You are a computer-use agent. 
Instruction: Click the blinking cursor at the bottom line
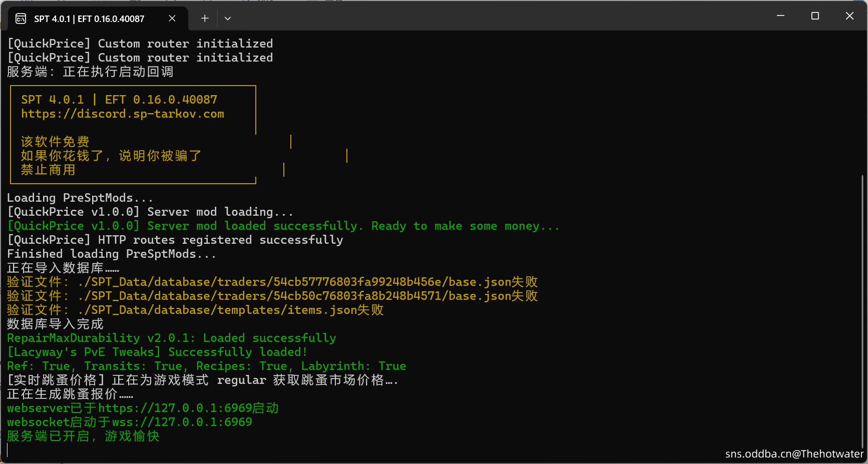tap(8, 449)
